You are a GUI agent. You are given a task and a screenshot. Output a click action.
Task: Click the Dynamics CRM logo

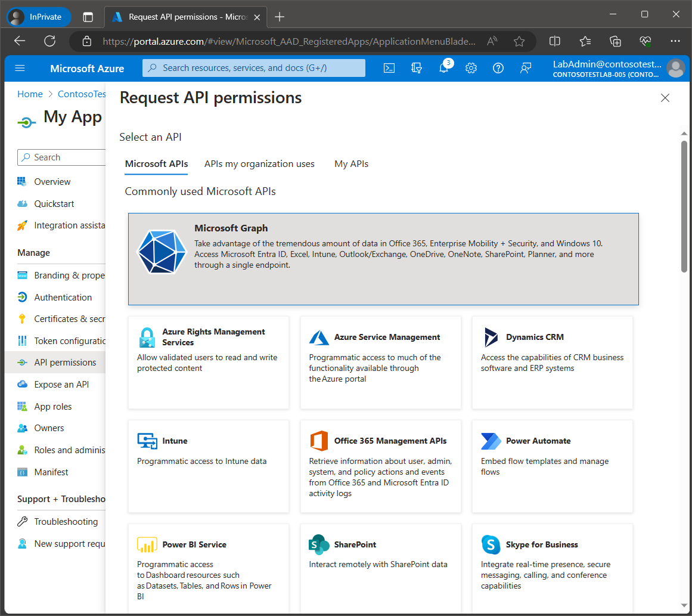(491, 338)
